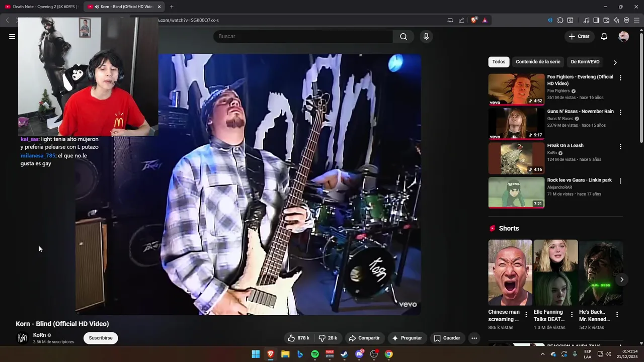
Task: Open the three-dot more actions under video
Action: click(x=474, y=338)
